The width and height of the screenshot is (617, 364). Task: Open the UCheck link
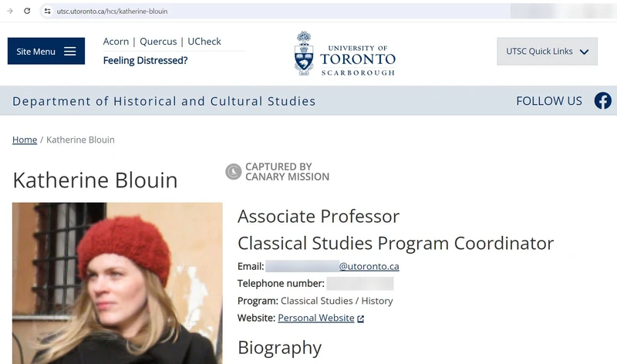(204, 42)
